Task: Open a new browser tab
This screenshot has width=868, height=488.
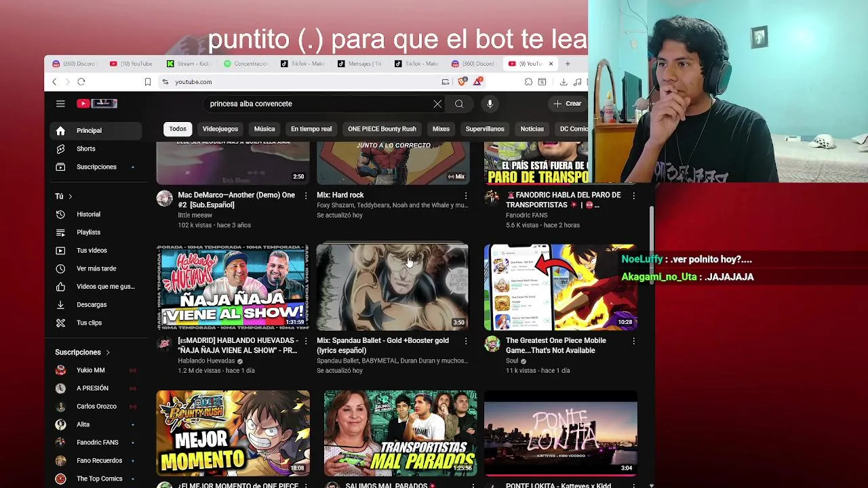Action: pos(568,64)
